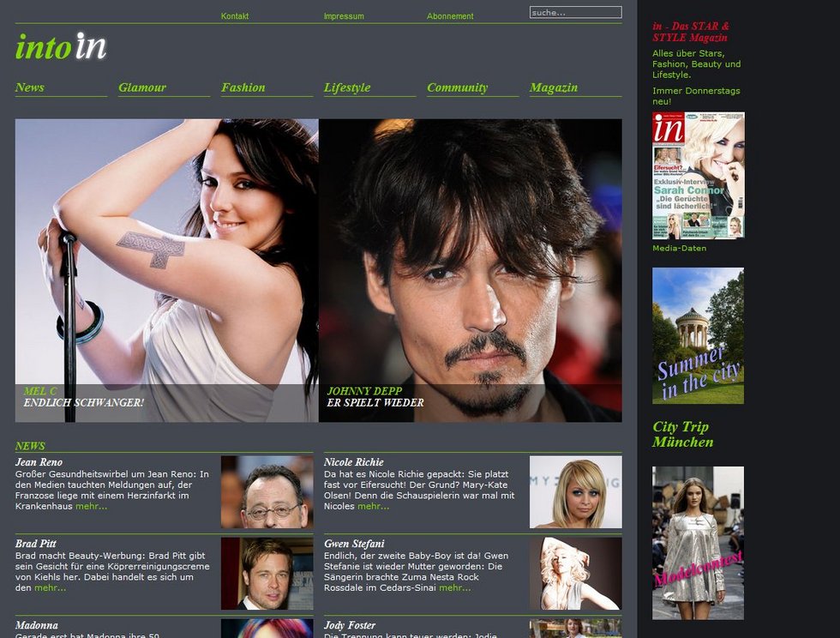Viewport: 840px width, 638px height.
Task: Click mehr... in the Jean Reno teaser
Action: (x=92, y=506)
